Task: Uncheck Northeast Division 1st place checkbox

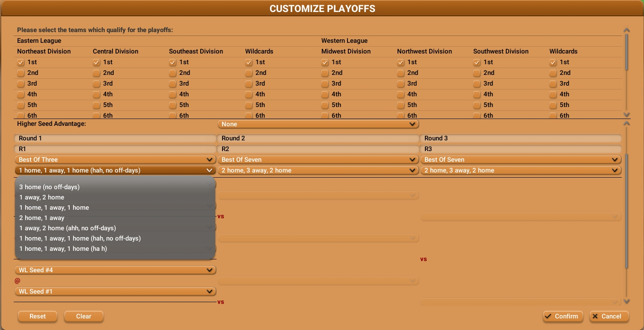Action: [21, 62]
